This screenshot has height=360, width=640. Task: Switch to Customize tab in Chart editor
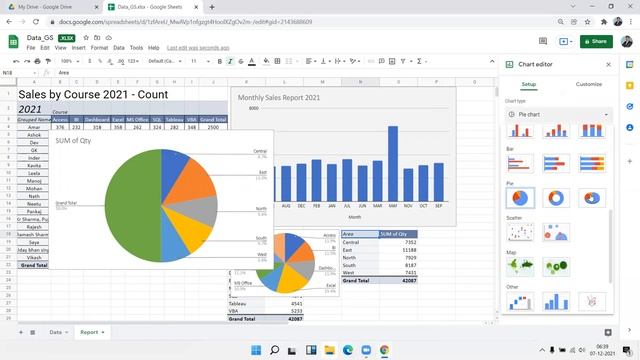pyautogui.click(x=589, y=84)
